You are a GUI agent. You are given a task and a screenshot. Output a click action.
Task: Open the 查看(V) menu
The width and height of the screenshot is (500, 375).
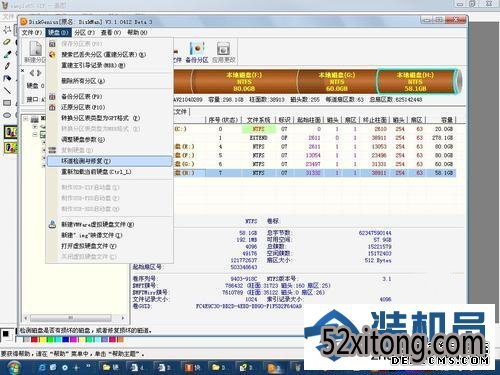(111, 32)
